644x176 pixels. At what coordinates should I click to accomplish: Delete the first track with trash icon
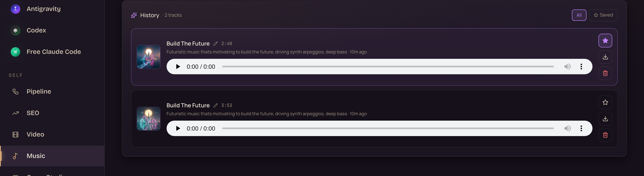[605, 73]
